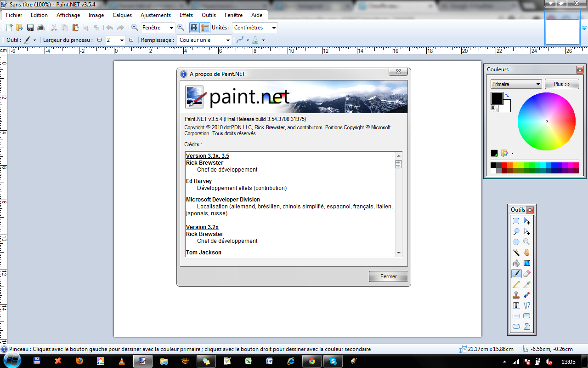
Task: Toggle the rulers button
Action: pos(205,28)
